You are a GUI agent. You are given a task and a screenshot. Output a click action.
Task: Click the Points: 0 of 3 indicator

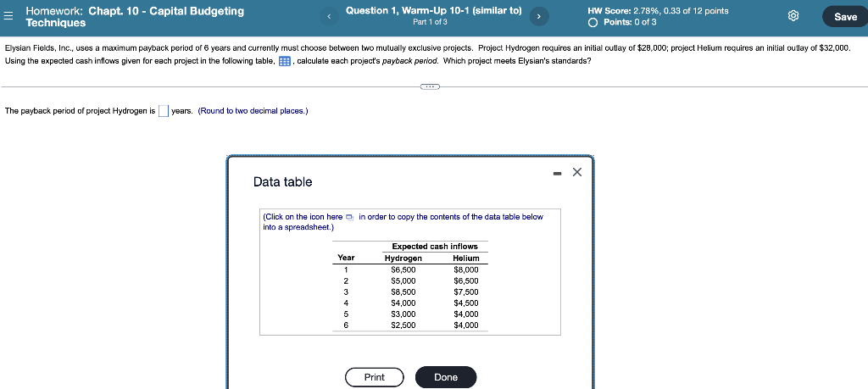coord(622,22)
